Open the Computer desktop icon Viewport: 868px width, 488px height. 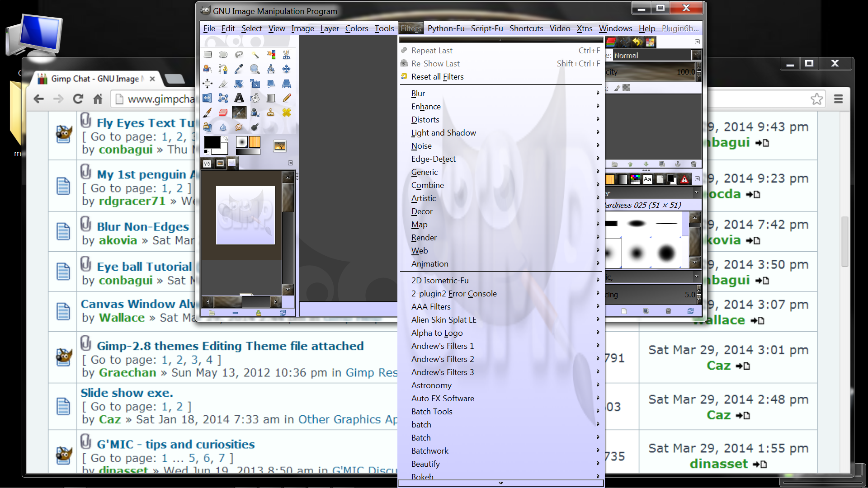(34, 36)
